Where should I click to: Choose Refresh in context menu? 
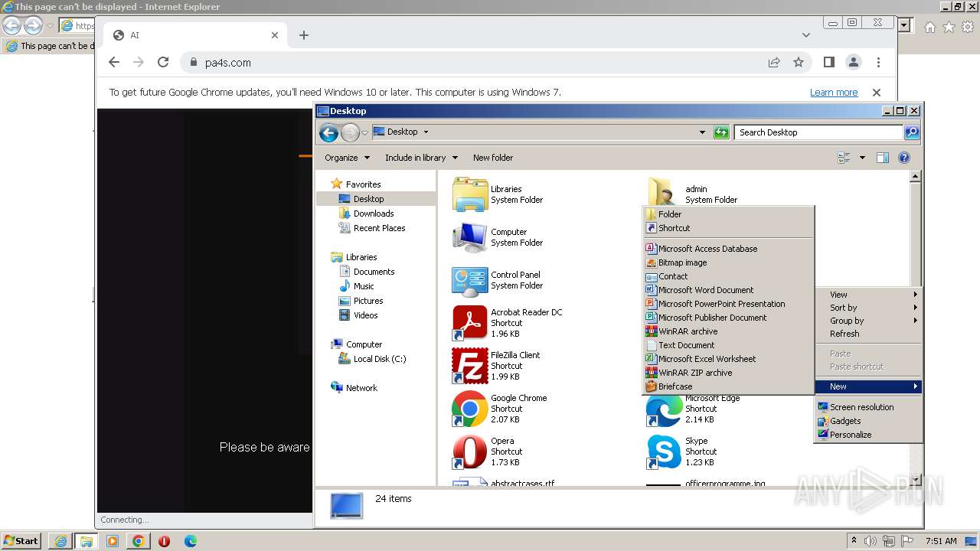pyautogui.click(x=869, y=334)
